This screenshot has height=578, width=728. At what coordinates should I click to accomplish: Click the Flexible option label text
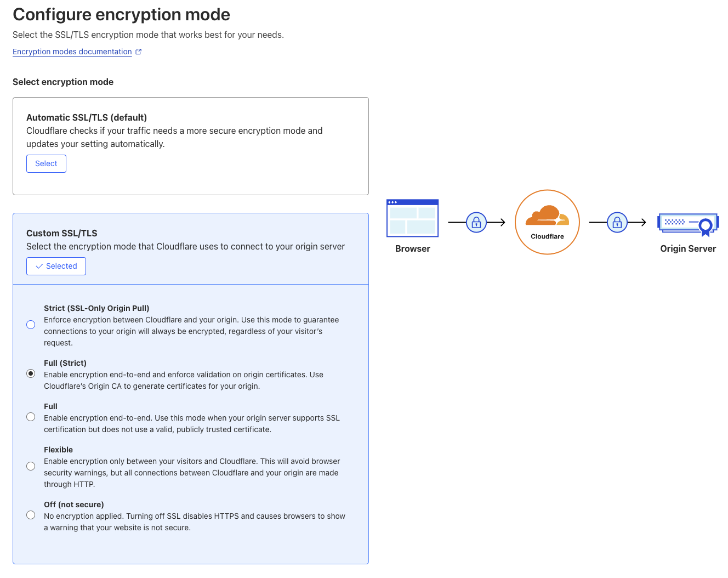[58, 450]
